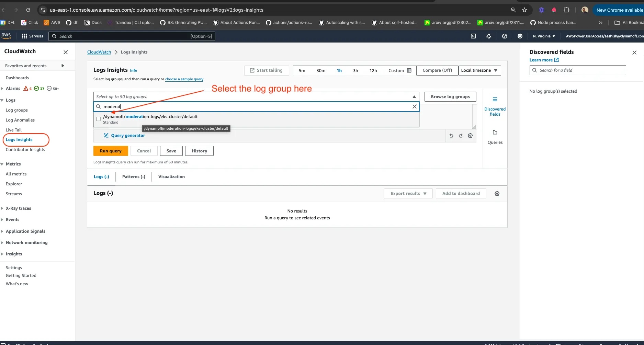Screen dimensions: 644x345
Task: Collapse the Logs section
Action: pos(2,100)
